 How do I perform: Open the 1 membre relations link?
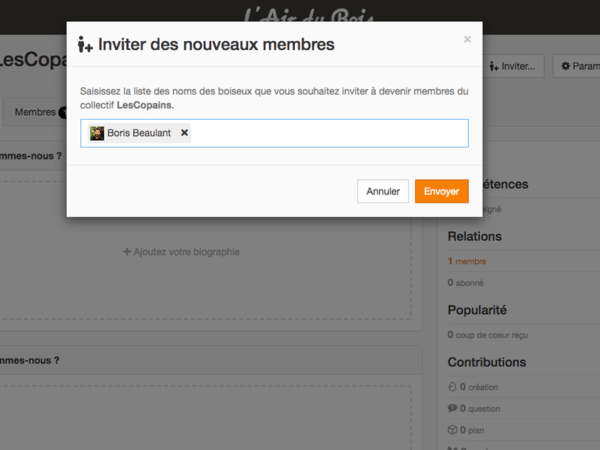pos(467,261)
